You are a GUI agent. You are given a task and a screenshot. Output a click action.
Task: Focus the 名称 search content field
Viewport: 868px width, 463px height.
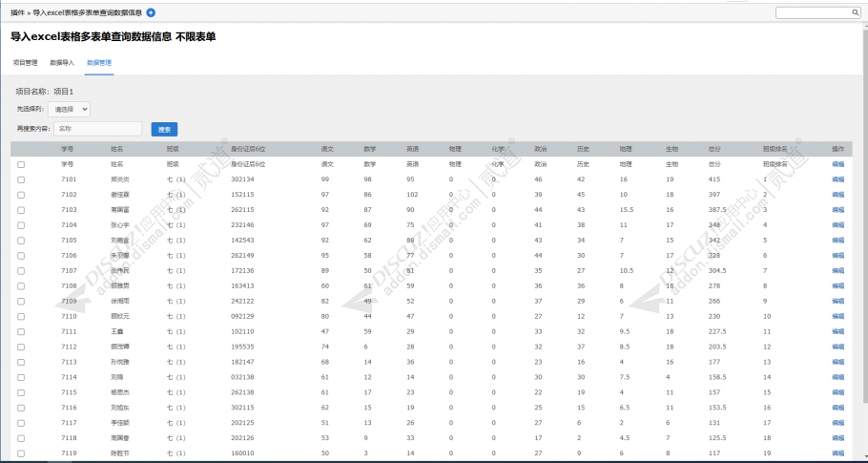(x=98, y=129)
